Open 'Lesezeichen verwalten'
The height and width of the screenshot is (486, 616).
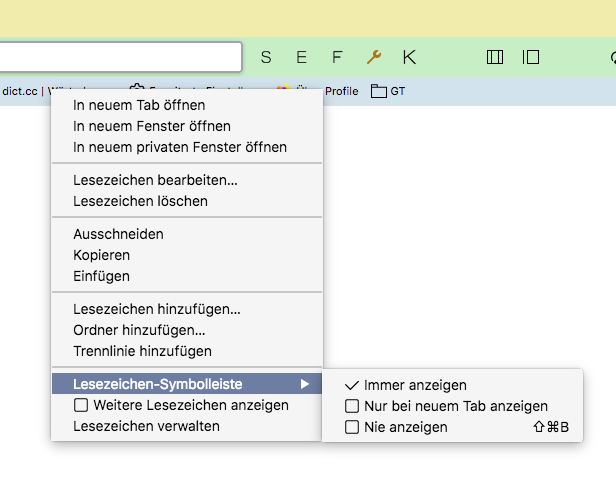tap(146, 426)
